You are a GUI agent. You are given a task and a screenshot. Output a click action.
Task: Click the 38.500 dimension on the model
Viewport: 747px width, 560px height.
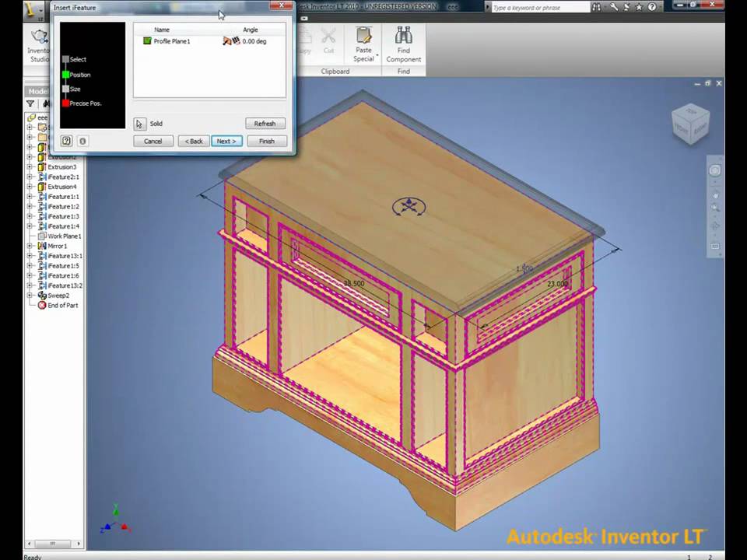coord(354,283)
